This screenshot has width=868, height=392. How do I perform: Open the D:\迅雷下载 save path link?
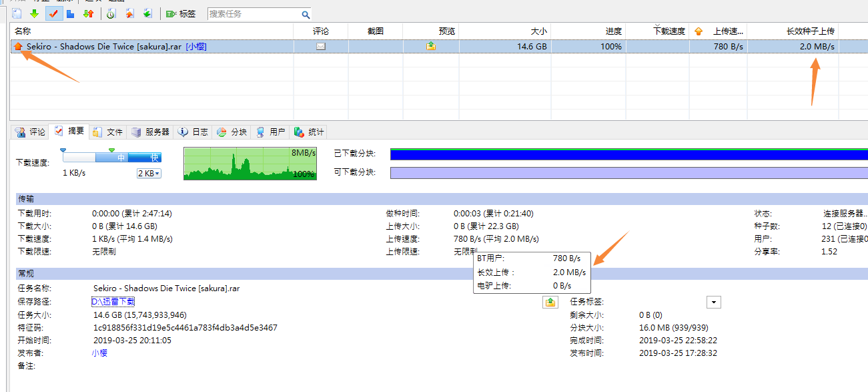(x=113, y=302)
